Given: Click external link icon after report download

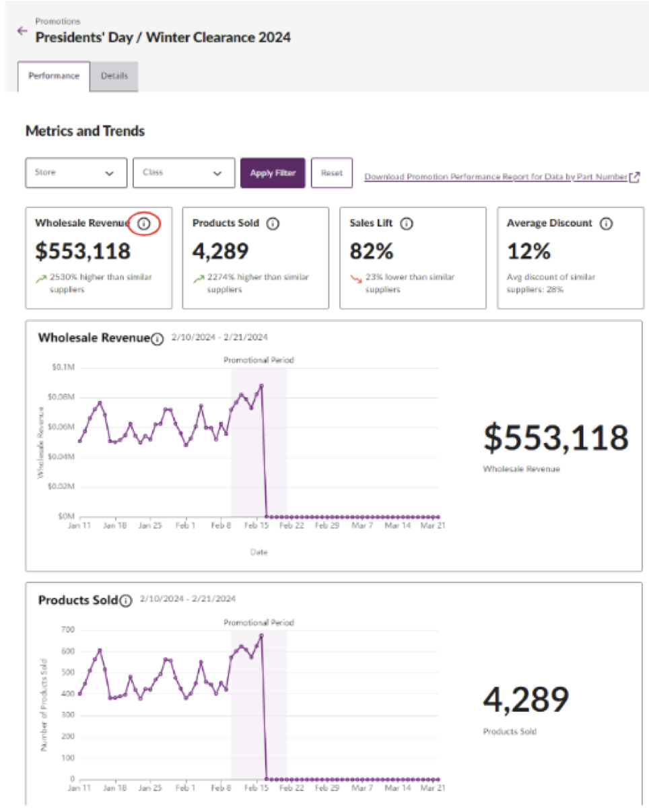Looking at the screenshot, I should point(634,177).
